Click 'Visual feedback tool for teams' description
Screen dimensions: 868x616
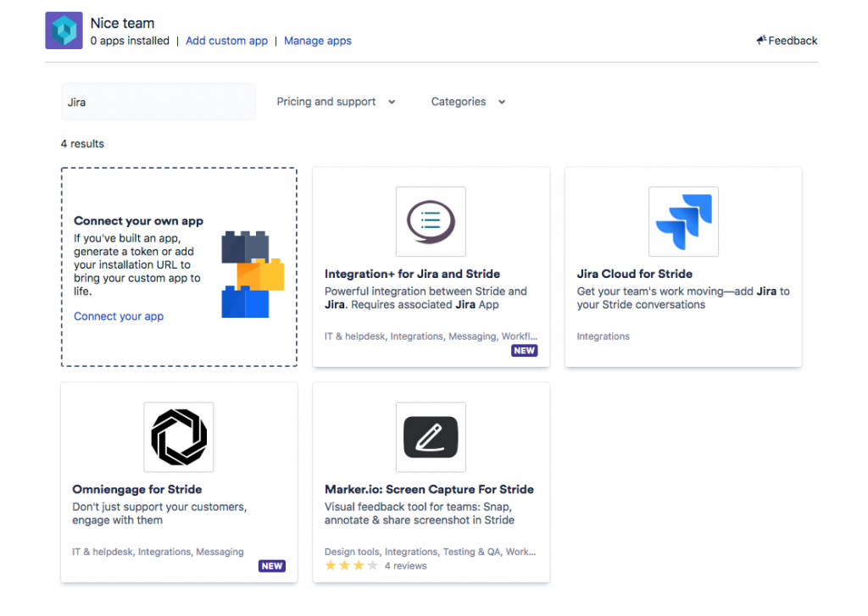click(419, 513)
